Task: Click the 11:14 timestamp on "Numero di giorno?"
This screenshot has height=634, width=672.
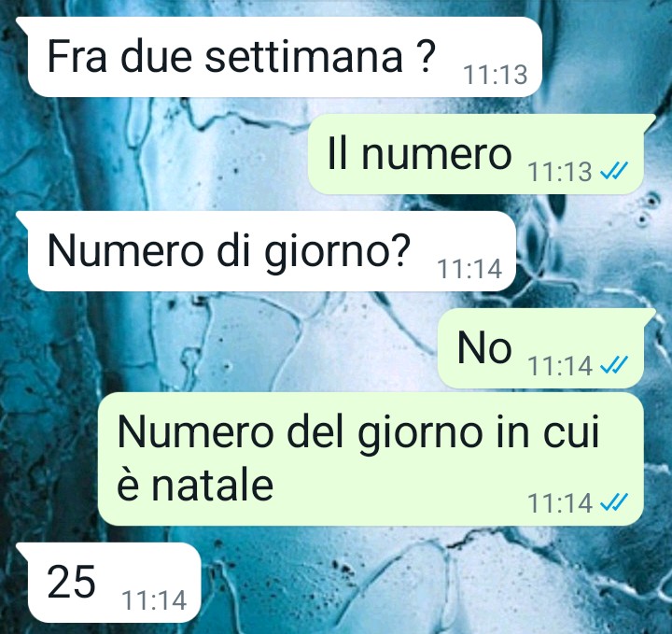Action: [469, 269]
